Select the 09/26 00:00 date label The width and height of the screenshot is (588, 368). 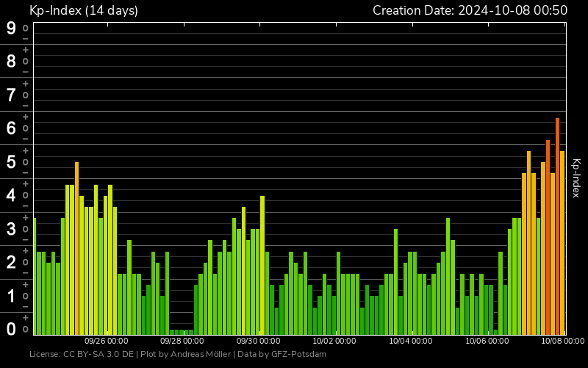click(107, 342)
